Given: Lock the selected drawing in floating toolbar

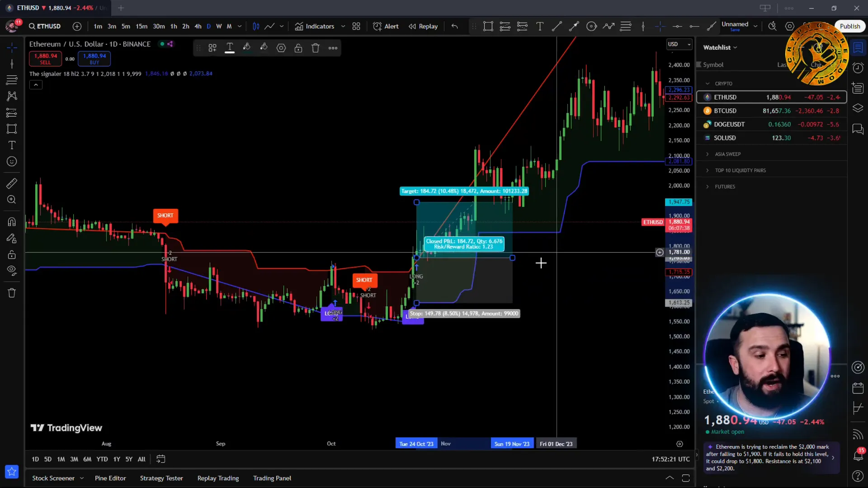Looking at the screenshot, I should [x=298, y=48].
